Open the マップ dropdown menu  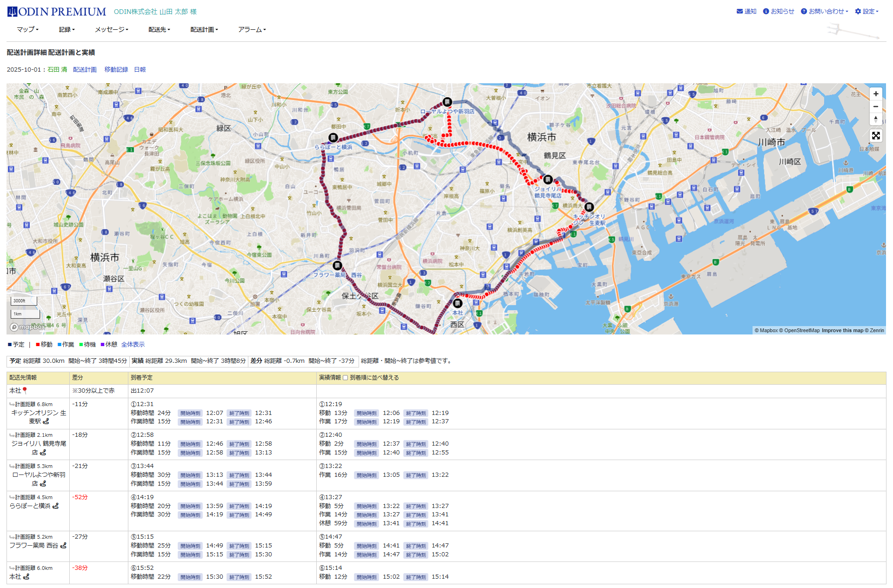[x=27, y=29]
